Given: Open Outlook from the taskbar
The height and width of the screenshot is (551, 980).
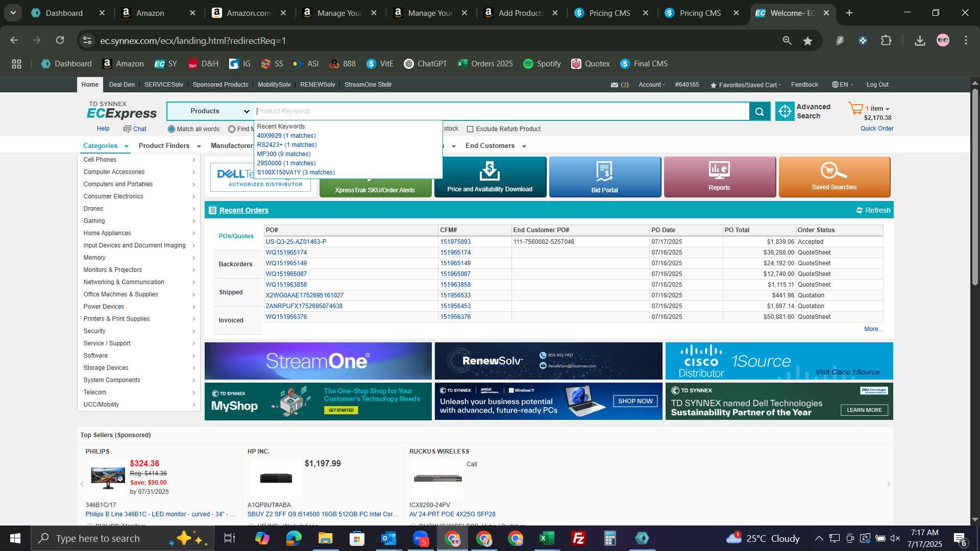Looking at the screenshot, I should click(388, 538).
